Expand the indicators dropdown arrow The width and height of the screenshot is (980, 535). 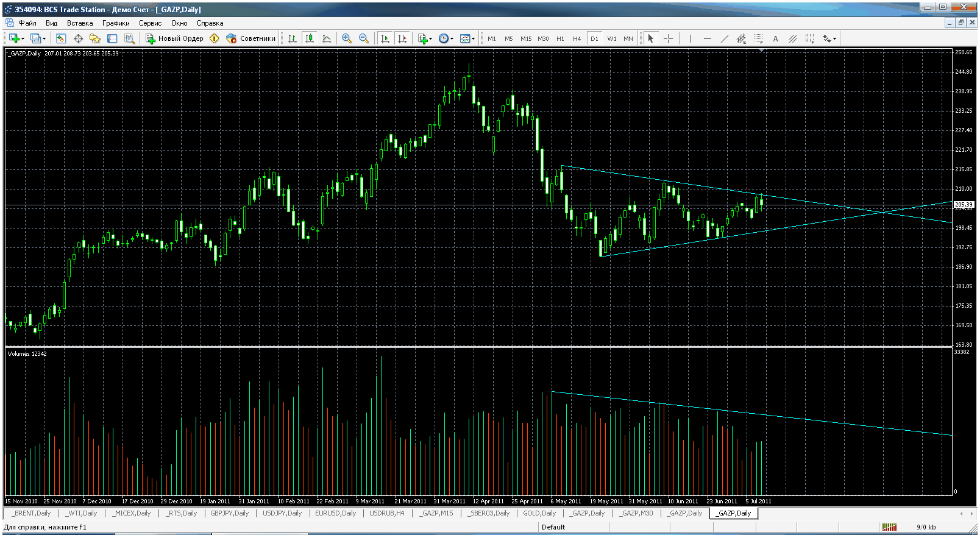[x=431, y=39]
